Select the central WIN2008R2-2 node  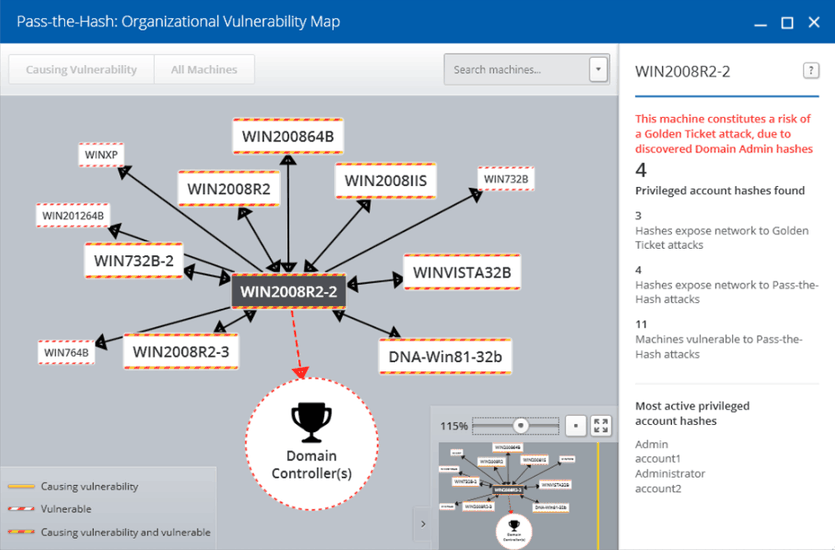289,291
